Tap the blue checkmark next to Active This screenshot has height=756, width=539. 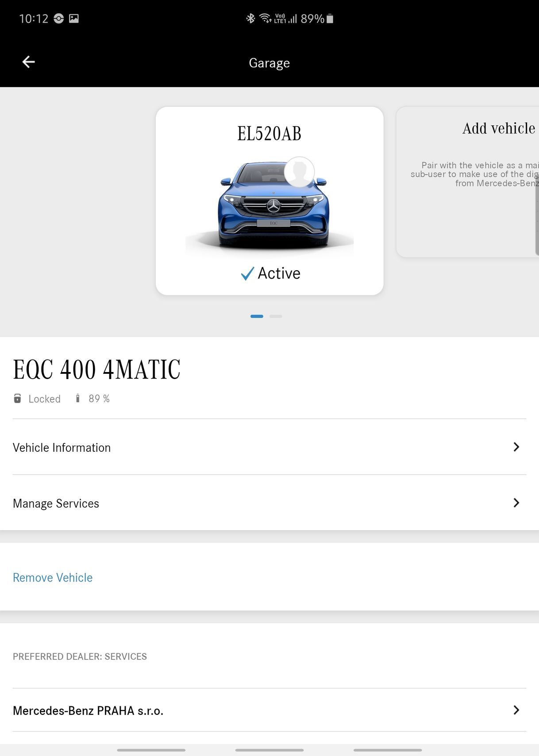point(248,274)
